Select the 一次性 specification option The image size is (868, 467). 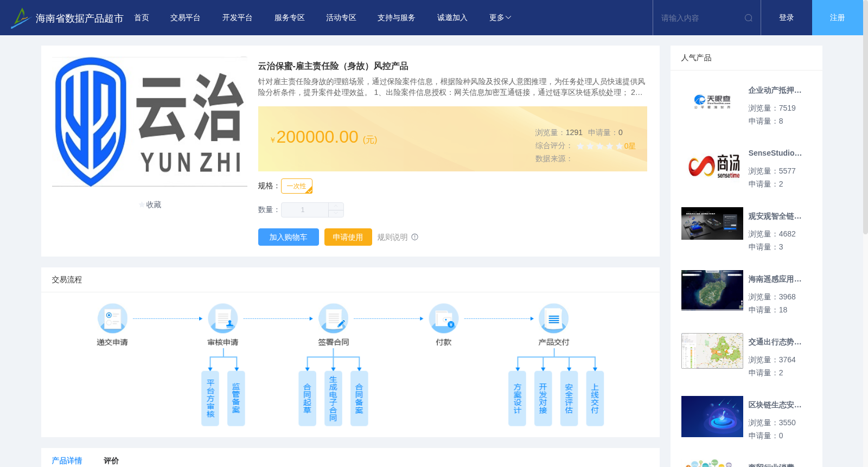pos(297,186)
